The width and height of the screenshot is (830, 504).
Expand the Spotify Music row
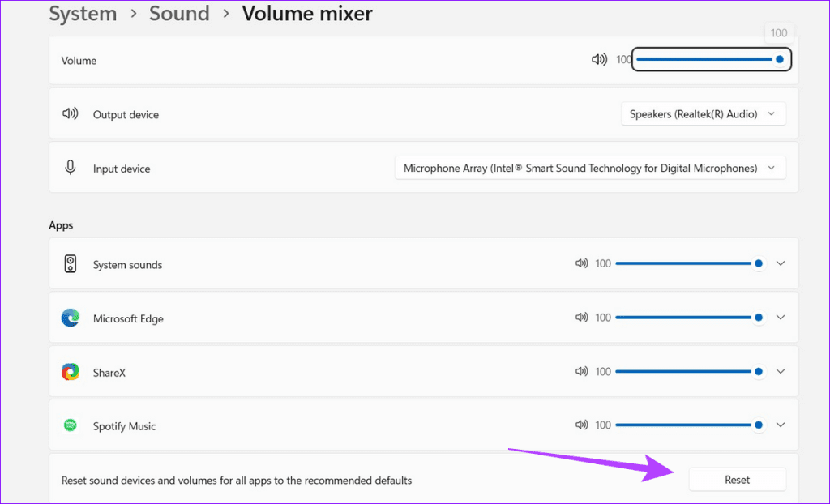(781, 425)
